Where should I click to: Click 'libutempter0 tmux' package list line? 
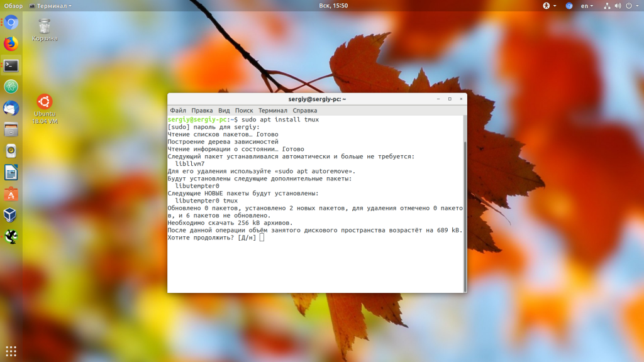(x=206, y=200)
